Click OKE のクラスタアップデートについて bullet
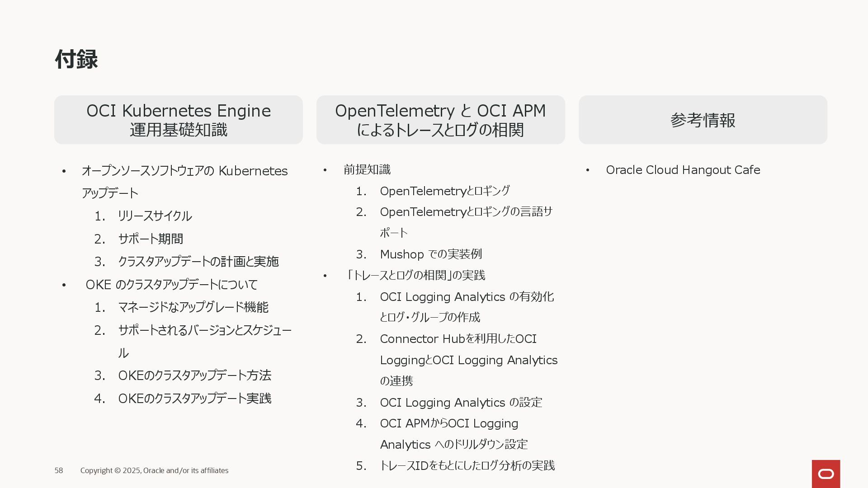This screenshot has height=488, width=868. (x=171, y=285)
